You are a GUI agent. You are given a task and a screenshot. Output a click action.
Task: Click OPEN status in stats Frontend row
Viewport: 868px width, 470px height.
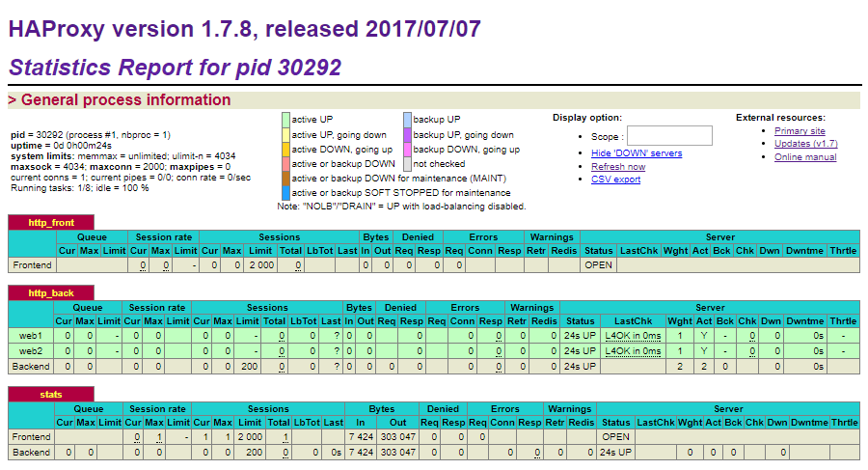(x=615, y=437)
